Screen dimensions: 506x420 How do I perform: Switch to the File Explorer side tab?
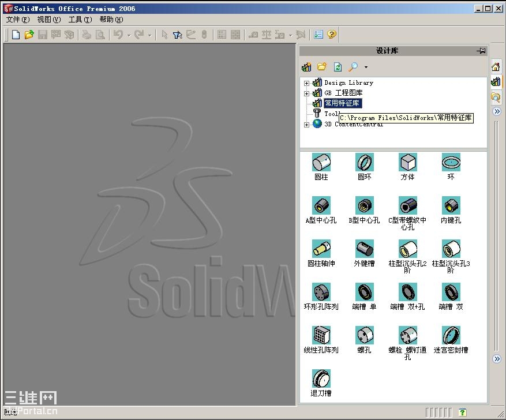496,97
